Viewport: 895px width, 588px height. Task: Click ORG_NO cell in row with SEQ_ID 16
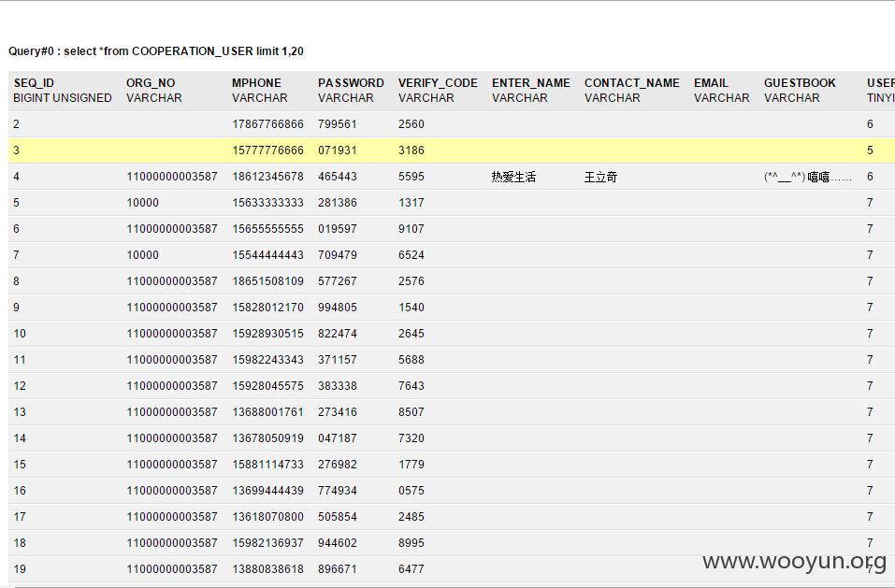pyautogui.click(x=172, y=491)
